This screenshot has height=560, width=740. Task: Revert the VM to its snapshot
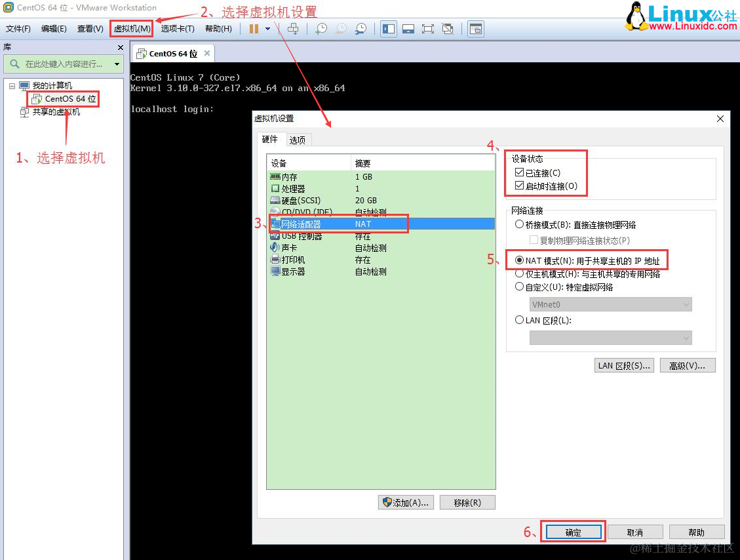(340, 29)
